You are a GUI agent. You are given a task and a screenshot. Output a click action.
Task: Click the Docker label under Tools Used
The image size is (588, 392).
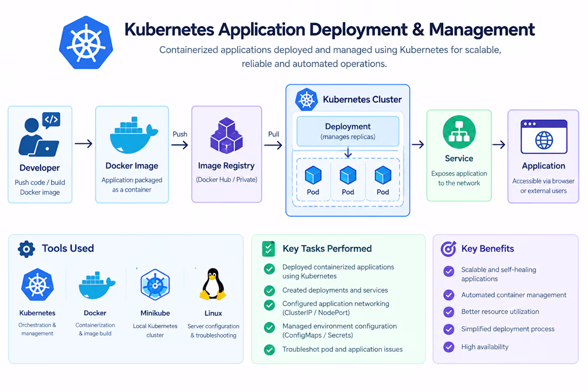click(95, 313)
